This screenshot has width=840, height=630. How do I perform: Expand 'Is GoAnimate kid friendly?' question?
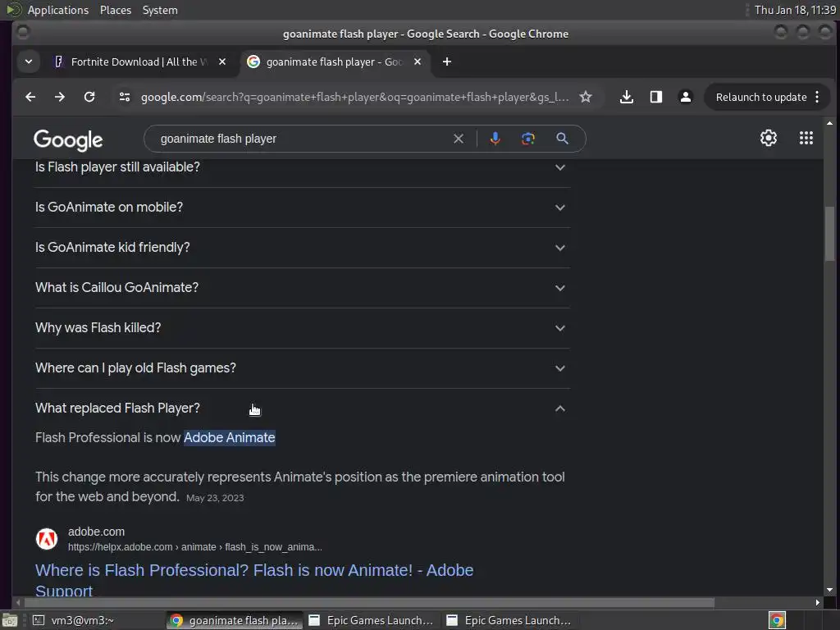303,248
